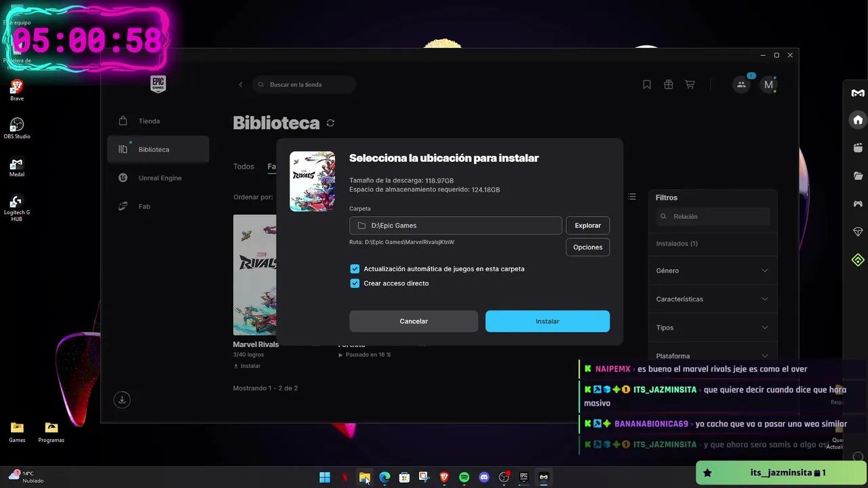Expand the Tipos filter
Viewport: 868px width, 488px height.
point(712,327)
